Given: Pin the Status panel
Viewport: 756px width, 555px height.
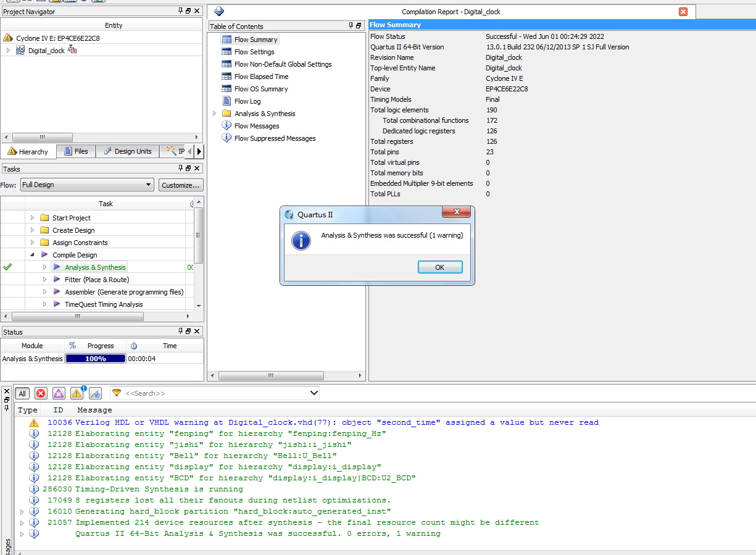Looking at the screenshot, I should tap(181, 332).
